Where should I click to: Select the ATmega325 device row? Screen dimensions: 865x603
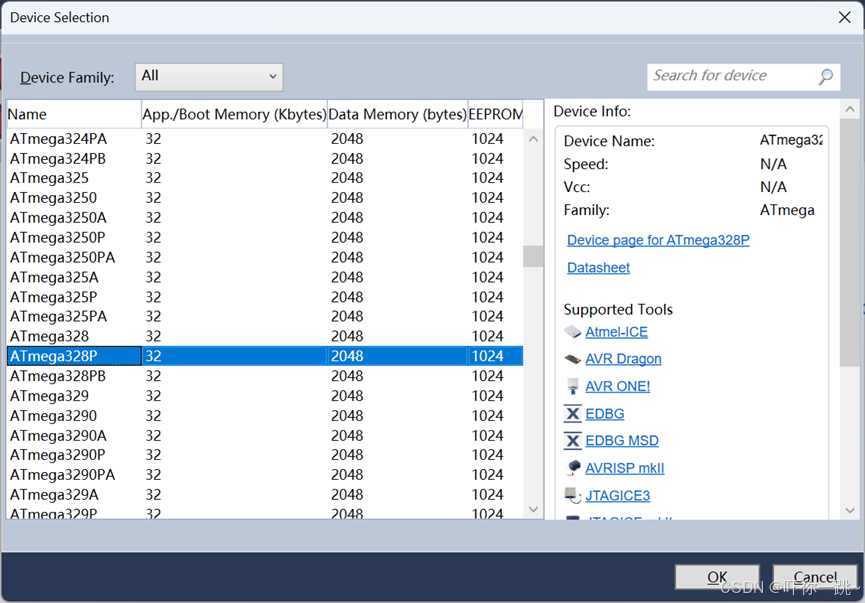point(265,178)
